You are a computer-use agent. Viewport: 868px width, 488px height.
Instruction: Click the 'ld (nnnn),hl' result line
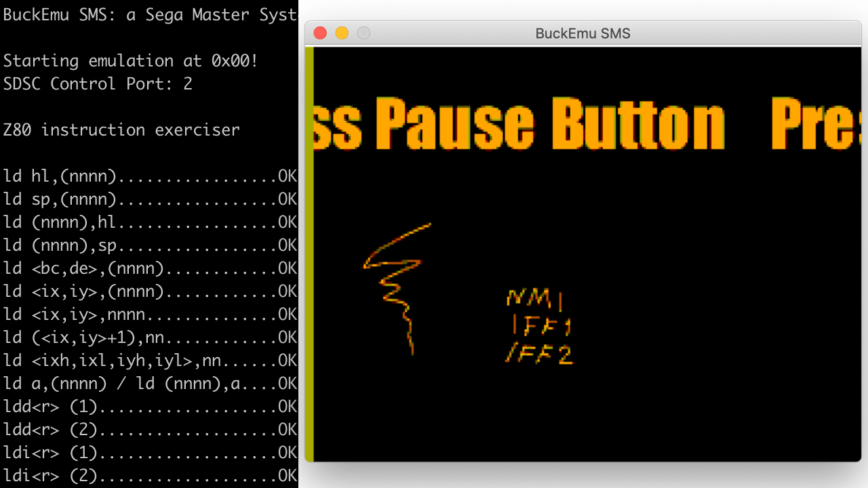tap(149, 222)
